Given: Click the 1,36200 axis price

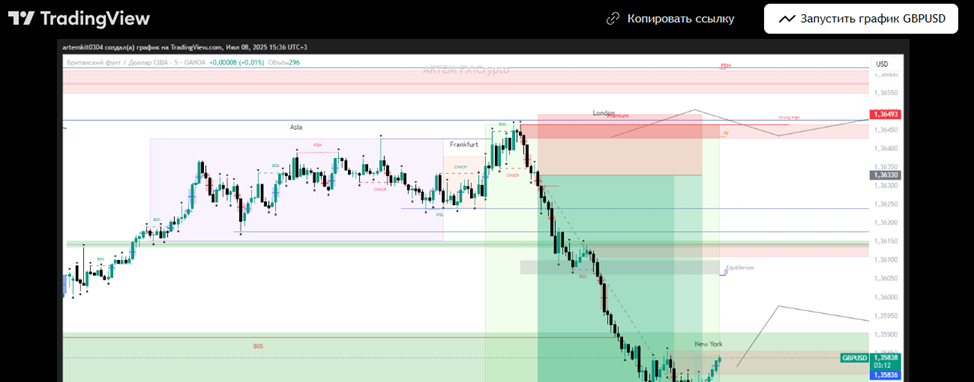Looking at the screenshot, I should pos(886,222).
